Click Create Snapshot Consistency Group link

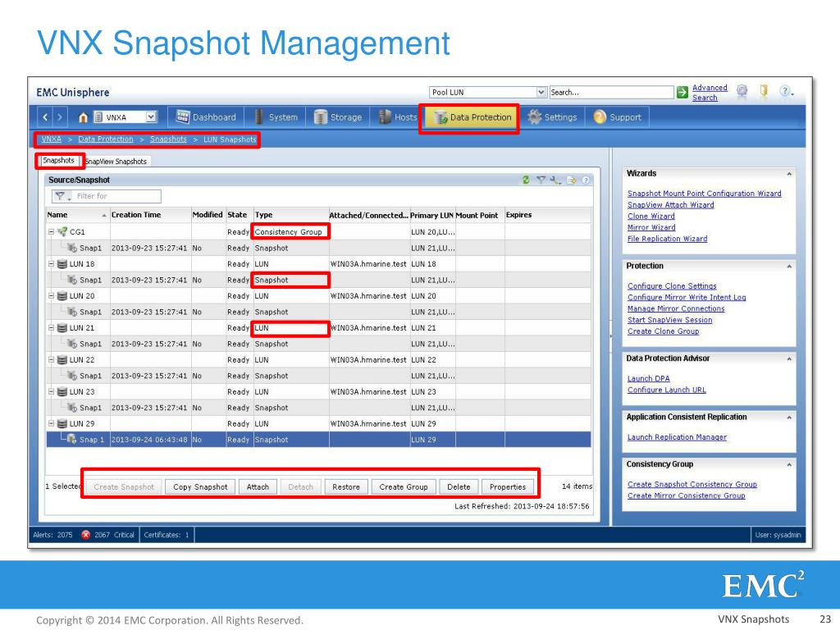click(692, 484)
